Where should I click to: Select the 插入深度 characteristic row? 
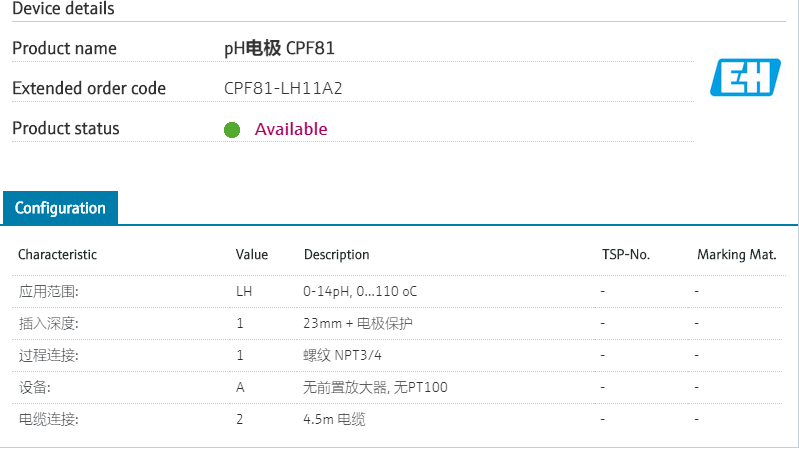pyautogui.click(x=48, y=323)
